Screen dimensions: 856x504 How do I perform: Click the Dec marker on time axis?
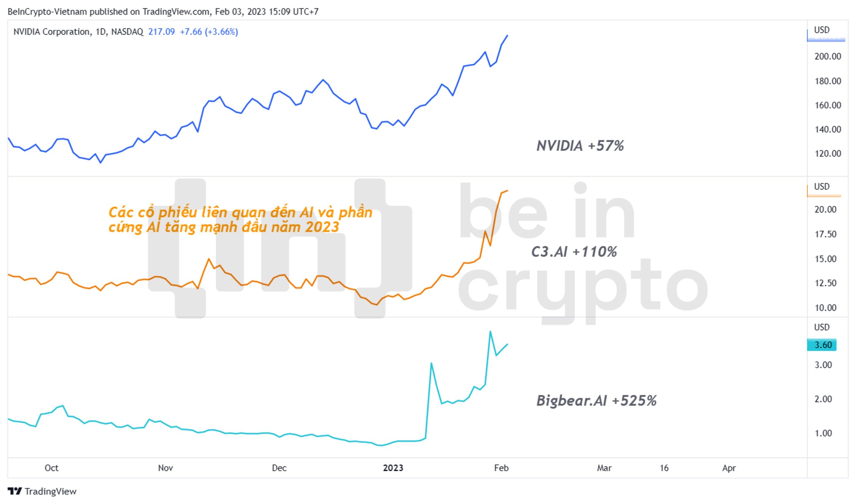click(x=279, y=468)
